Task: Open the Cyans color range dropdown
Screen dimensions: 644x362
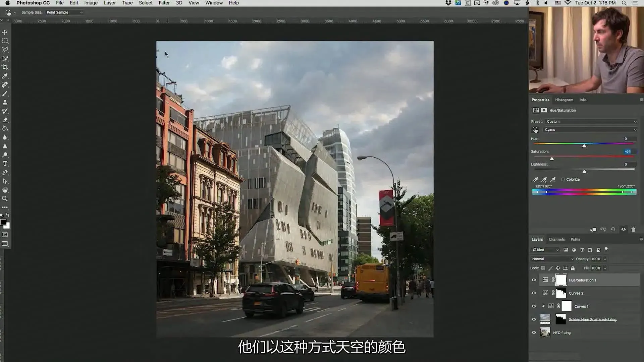Action: coord(590,130)
